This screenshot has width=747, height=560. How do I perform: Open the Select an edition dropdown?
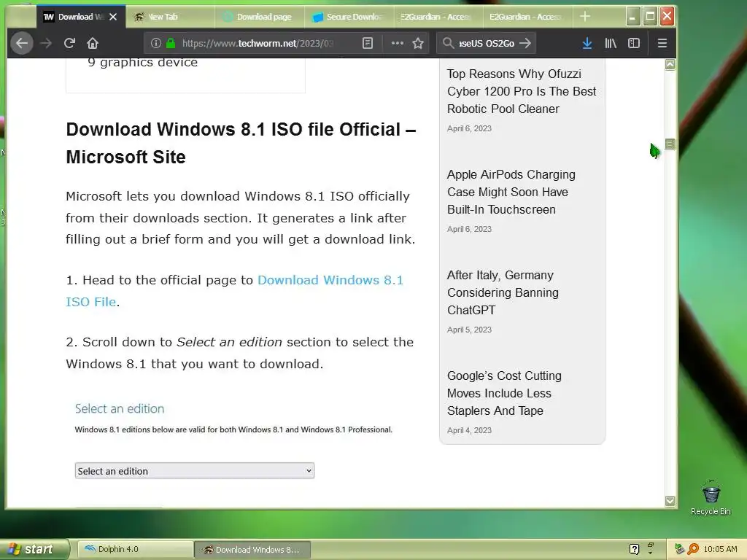(194, 471)
